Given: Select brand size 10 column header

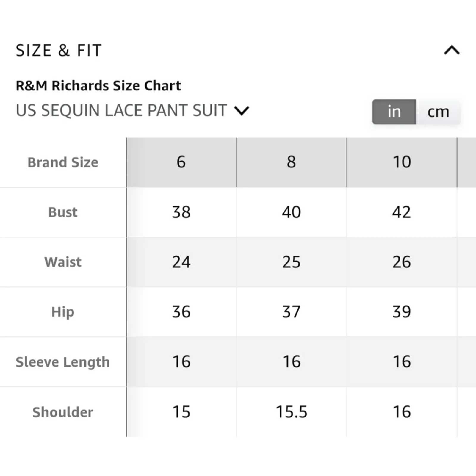Looking at the screenshot, I should (402, 162).
